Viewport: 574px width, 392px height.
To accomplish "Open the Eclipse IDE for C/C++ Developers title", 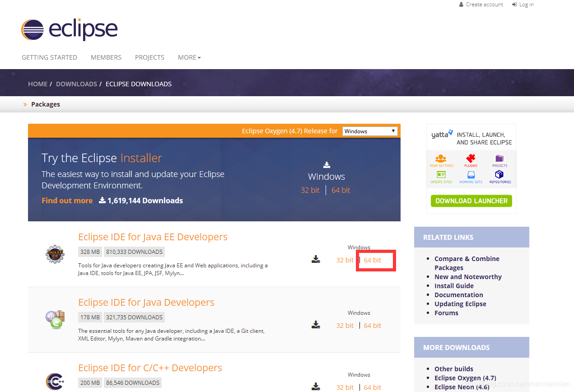I will tap(150, 368).
